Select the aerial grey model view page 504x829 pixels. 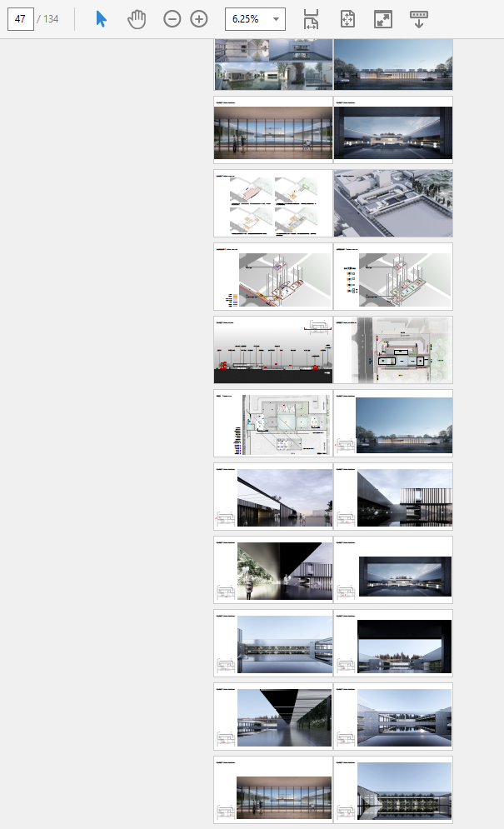[x=393, y=203]
